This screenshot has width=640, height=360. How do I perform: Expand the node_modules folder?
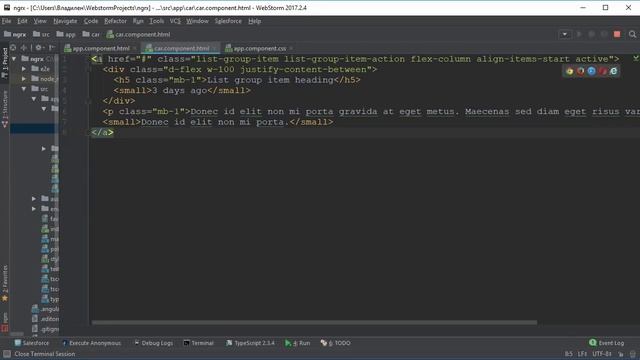[x=24, y=78]
